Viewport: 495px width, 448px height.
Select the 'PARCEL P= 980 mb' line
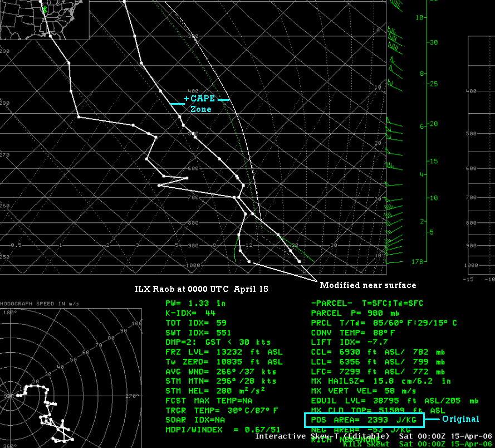pyautogui.click(x=355, y=313)
